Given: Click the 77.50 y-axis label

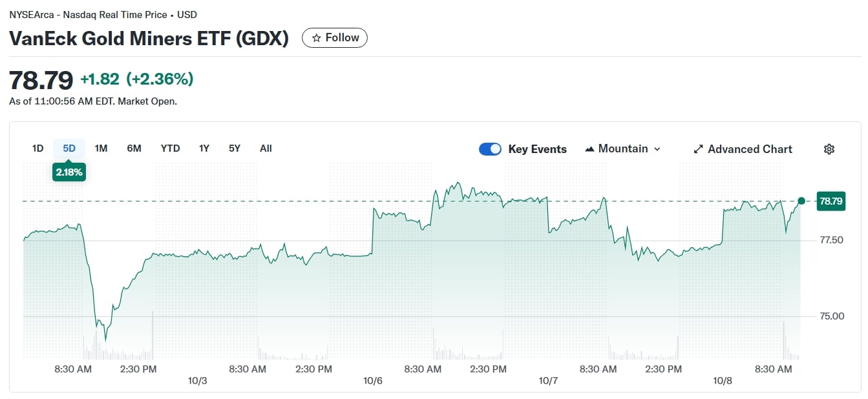Looking at the screenshot, I should (x=831, y=240).
